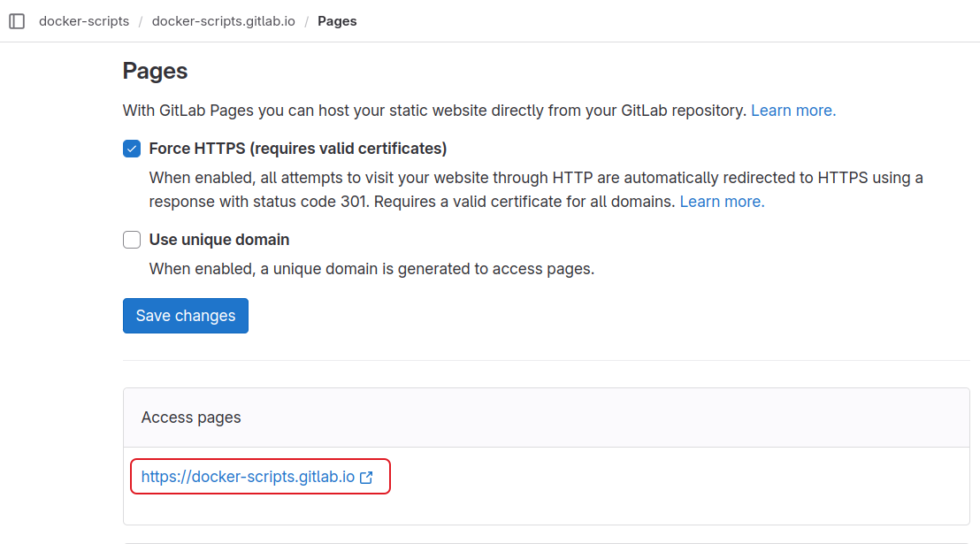Uncheck Force HTTPS requiring valid certificates
This screenshot has width=980, height=544.
tap(131, 149)
